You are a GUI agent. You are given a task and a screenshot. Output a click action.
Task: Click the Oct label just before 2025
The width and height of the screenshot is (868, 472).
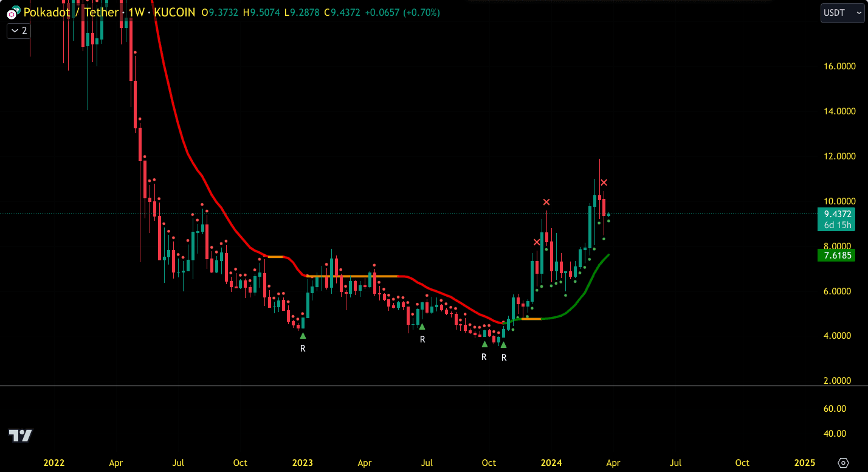click(742, 463)
